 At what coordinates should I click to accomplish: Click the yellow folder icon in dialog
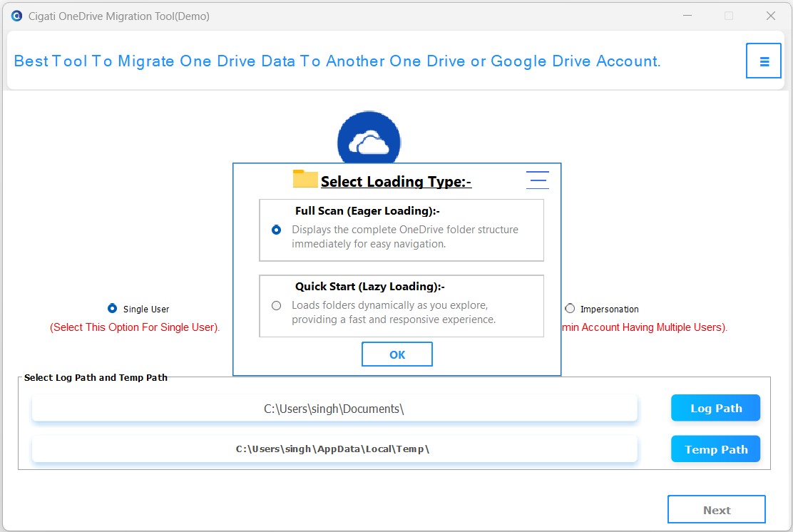click(x=305, y=179)
